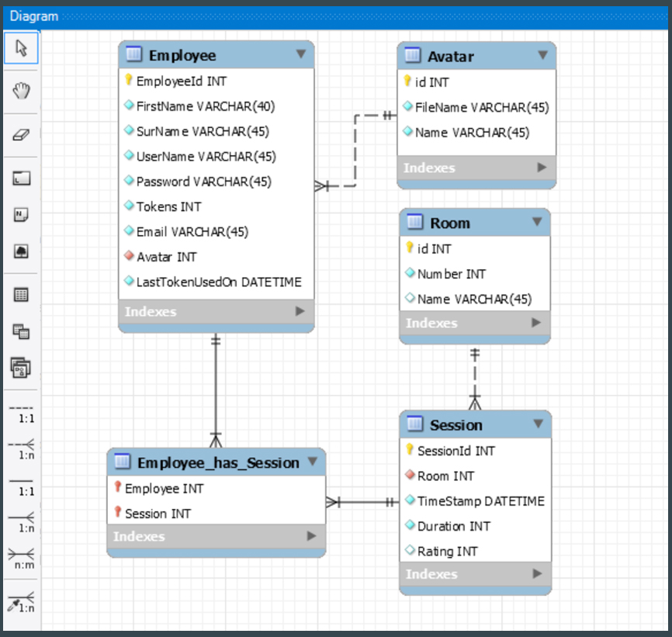The image size is (672, 637).
Task: Select Employee to Employee_has_Session relationship line
Action: tap(216, 389)
